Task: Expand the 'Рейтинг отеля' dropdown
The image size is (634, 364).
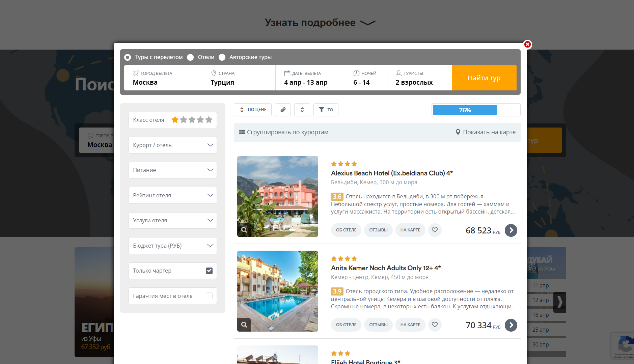Action: point(173,195)
